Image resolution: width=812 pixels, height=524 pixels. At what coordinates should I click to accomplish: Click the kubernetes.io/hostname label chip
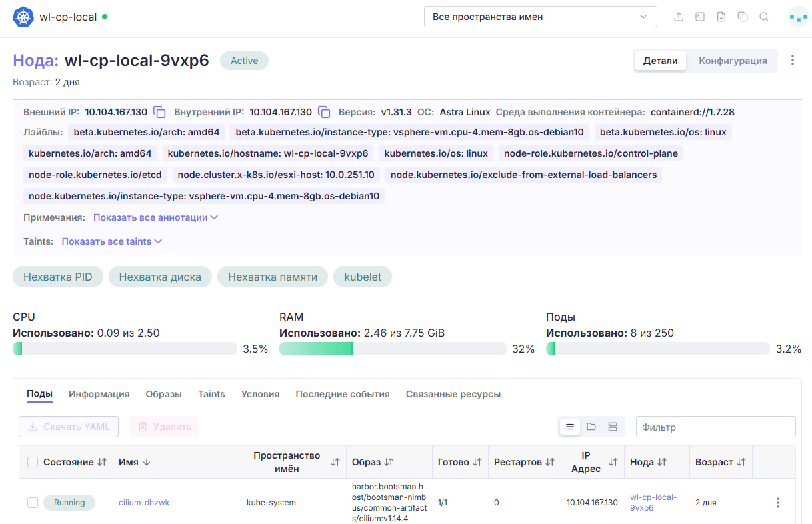pyautogui.click(x=268, y=153)
